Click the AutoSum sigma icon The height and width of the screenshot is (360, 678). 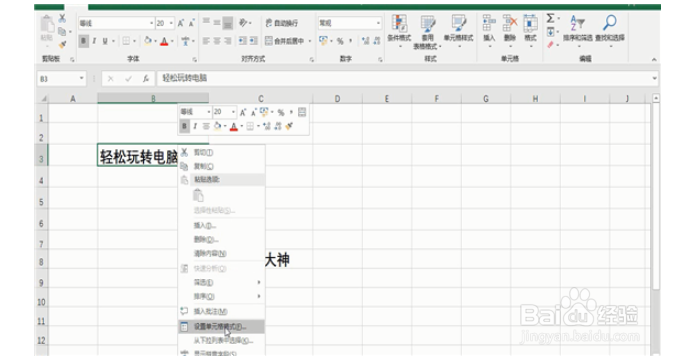(x=550, y=19)
